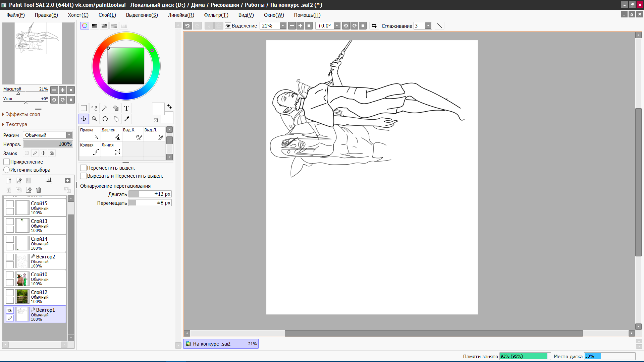Swap foreground and background colors
The image size is (644, 362).
[x=169, y=106]
